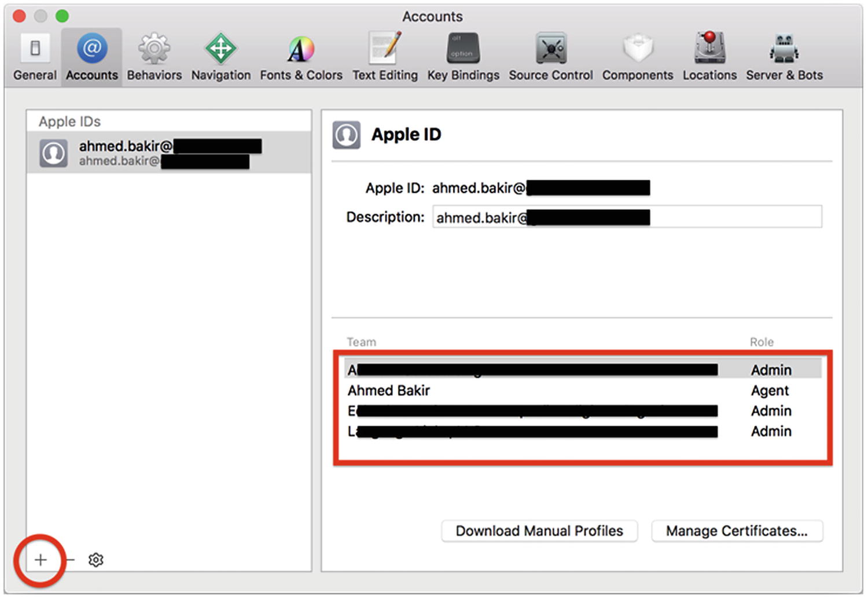Screen dimensions: 868x599
Task: Click Download Manual Profiles button
Action: click(539, 531)
